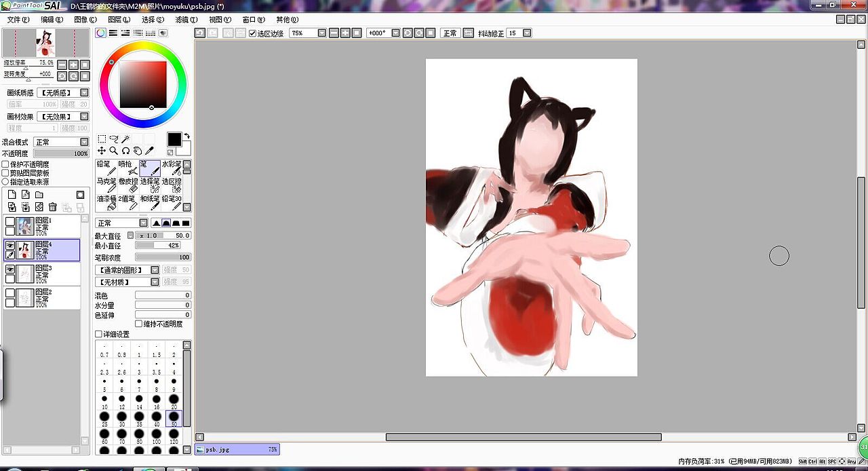Select the lasso selection tool

(x=113, y=139)
